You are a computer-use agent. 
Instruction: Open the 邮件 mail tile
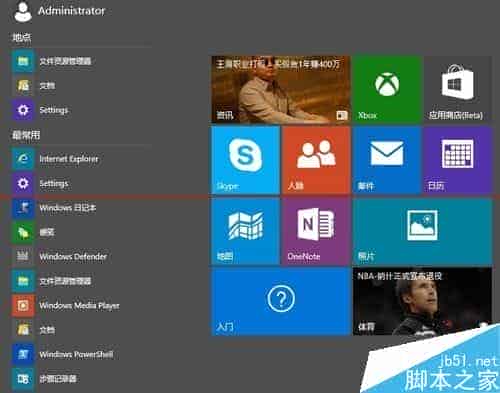[x=387, y=160]
